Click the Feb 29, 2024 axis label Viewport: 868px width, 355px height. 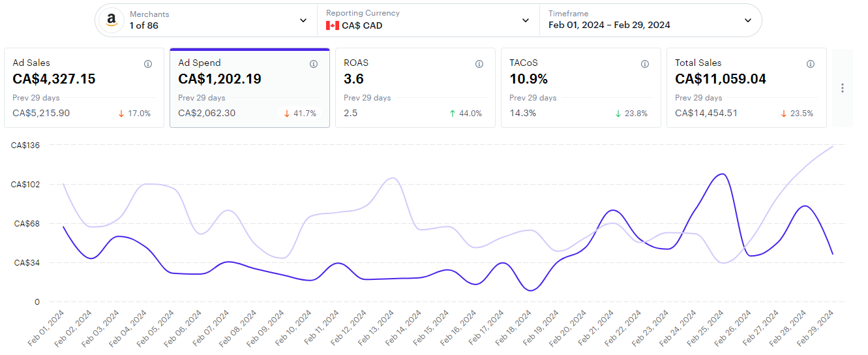(816, 328)
